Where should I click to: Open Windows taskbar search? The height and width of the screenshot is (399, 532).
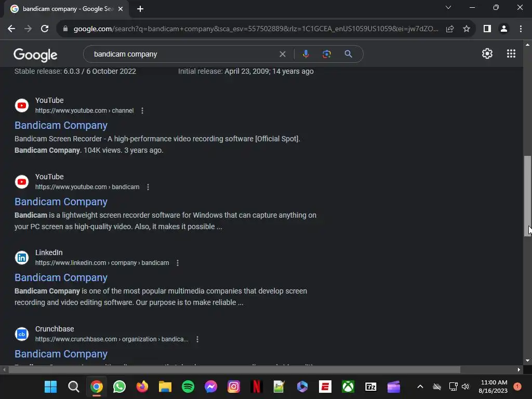(x=74, y=387)
